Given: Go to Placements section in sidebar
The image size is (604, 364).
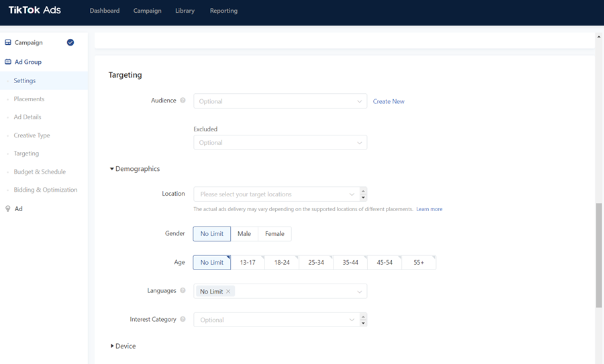Looking at the screenshot, I should pyautogui.click(x=29, y=99).
